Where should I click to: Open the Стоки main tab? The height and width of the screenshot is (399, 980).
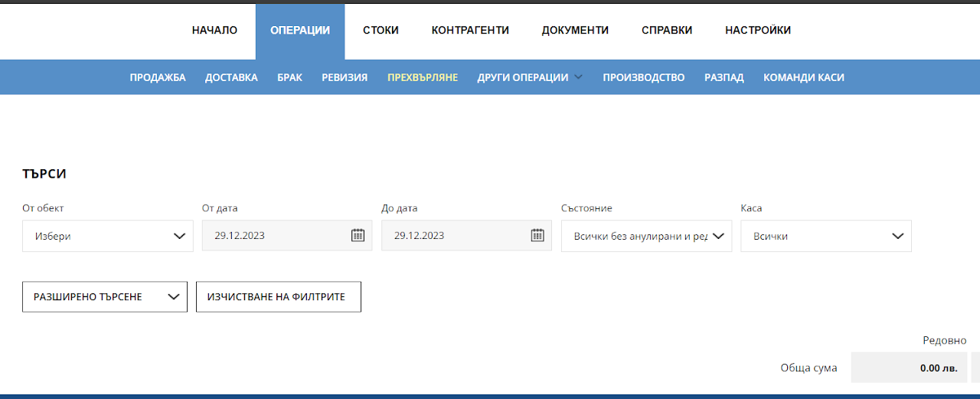[x=381, y=31]
